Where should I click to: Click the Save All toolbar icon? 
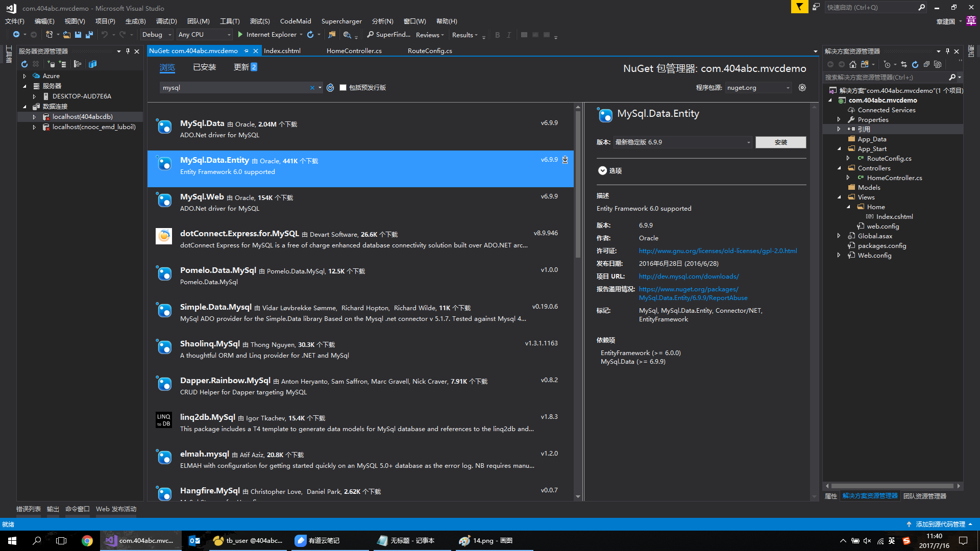[x=89, y=35]
